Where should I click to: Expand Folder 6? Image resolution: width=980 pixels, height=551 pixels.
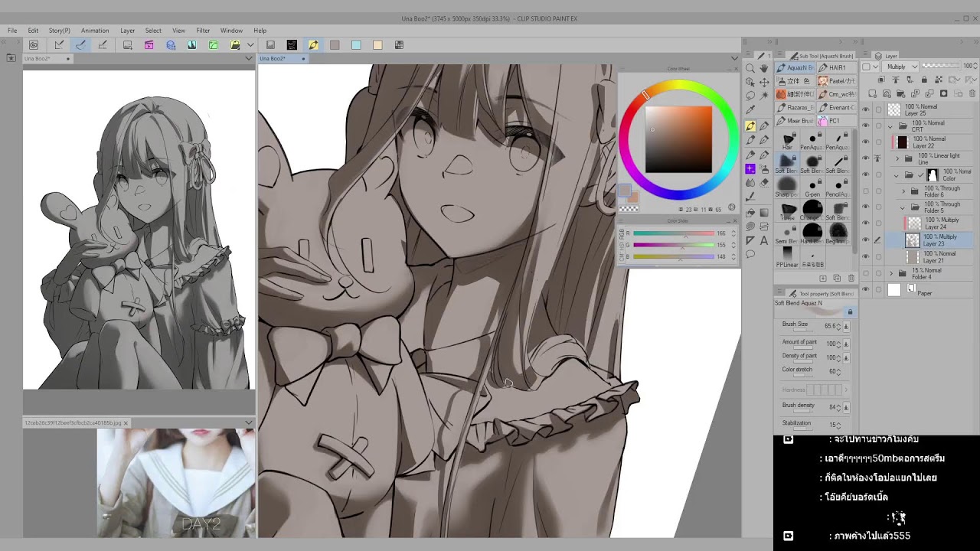[903, 191]
